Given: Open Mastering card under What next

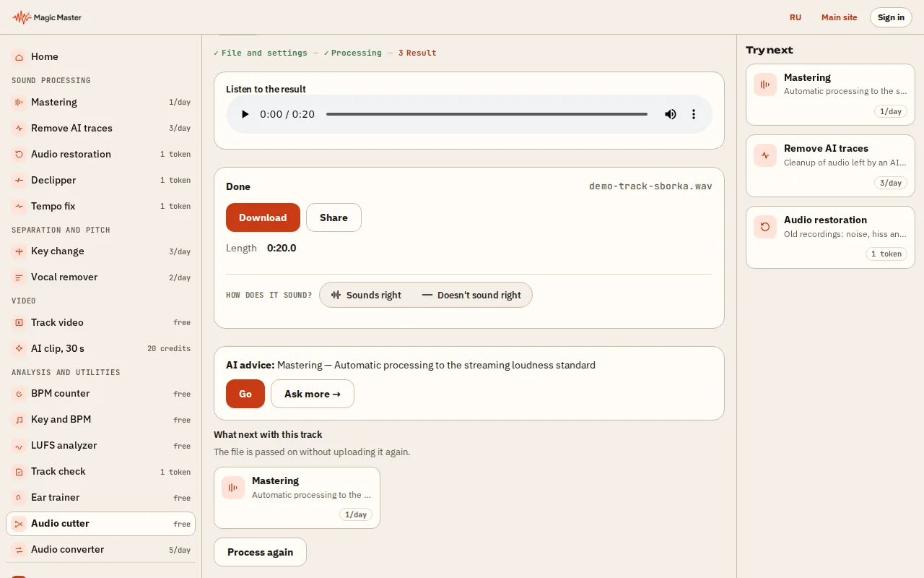Looking at the screenshot, I should coord(297,498).
